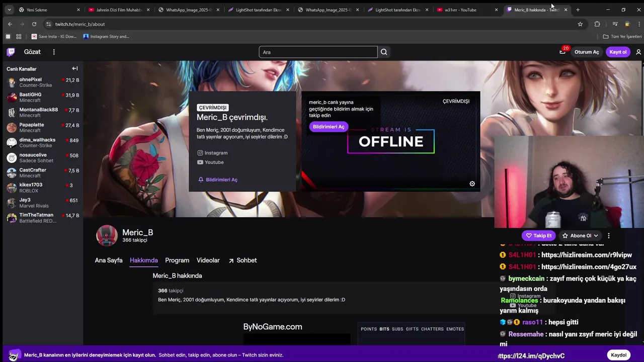Select the Program channel tab
Screen dimensions: 644x362
tap(177, 260)
